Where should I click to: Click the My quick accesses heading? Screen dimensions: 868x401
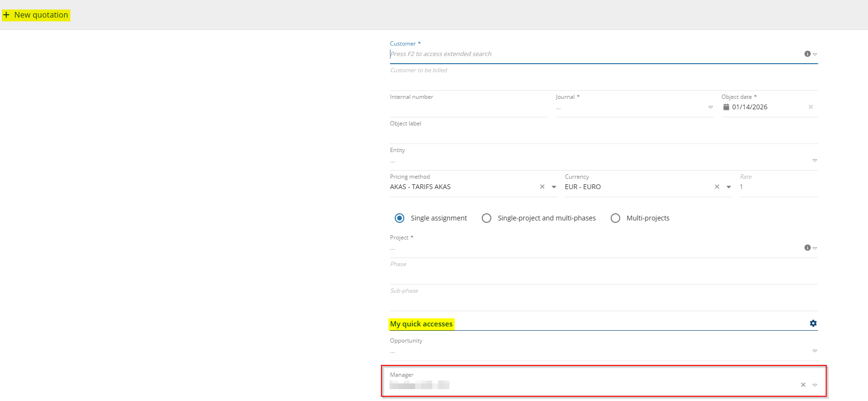[x=421, y=324]
